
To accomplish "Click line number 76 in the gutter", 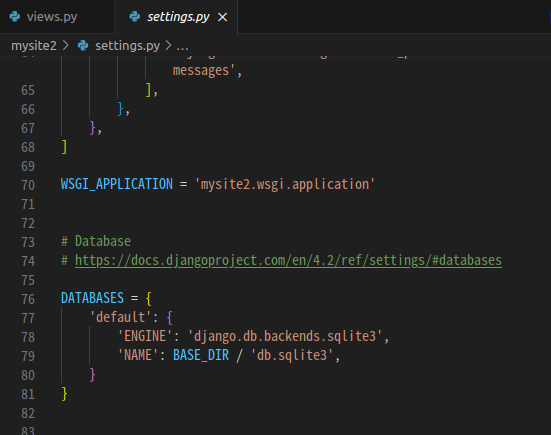I will pos(28,299).
